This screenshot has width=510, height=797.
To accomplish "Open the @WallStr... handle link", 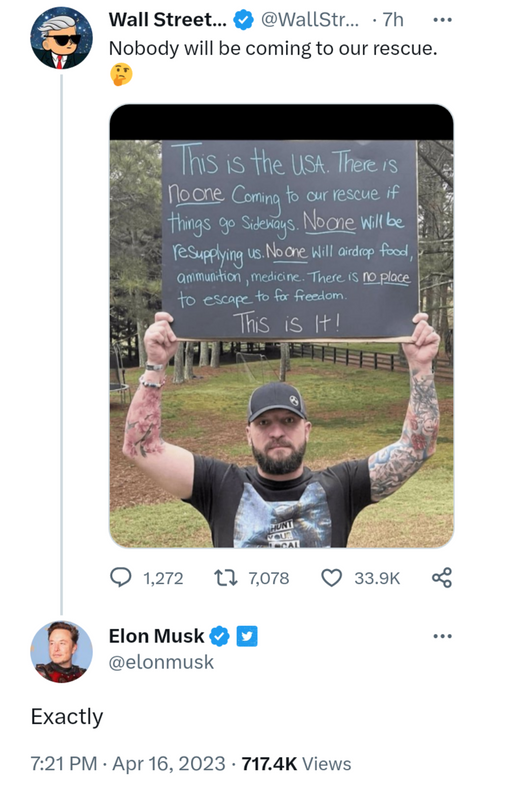I will coord(310,20).
